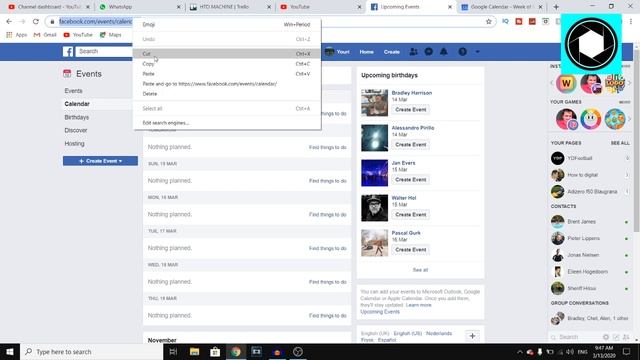
Task: Open the quick help question icon
Action: click(x=462, y=52)
